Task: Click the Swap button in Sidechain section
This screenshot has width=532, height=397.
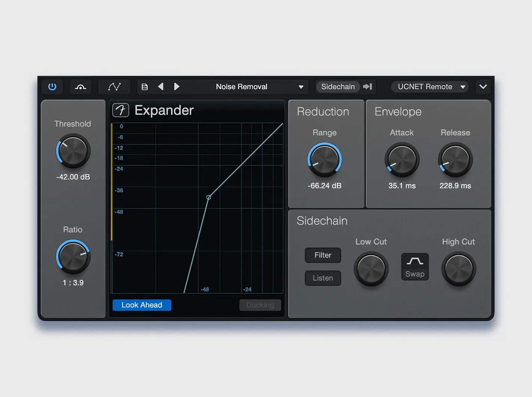Action: [415, 267]
